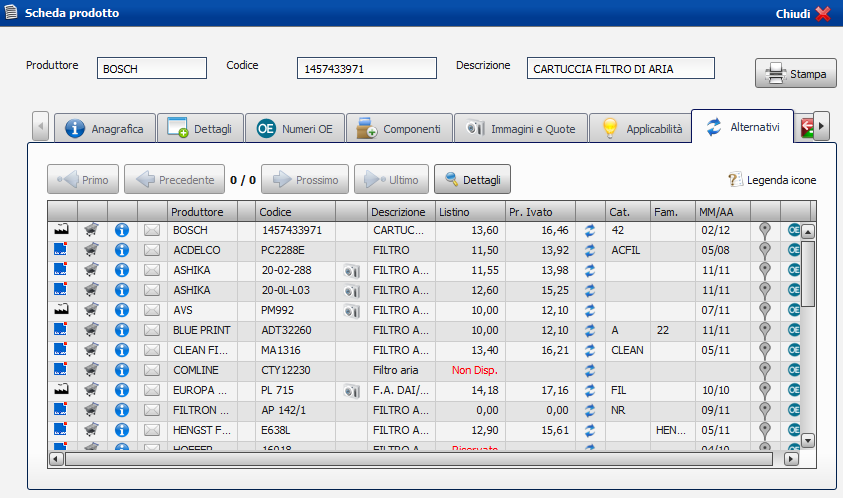Click camera image icon for ASHIKA 20-02-288
The image size is (843, 498).
coord(351,270)
